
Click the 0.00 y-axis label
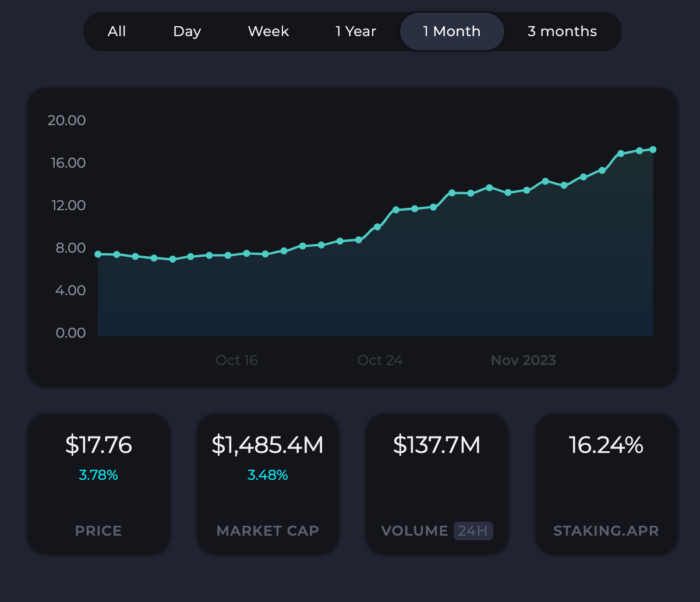(70, 333)
